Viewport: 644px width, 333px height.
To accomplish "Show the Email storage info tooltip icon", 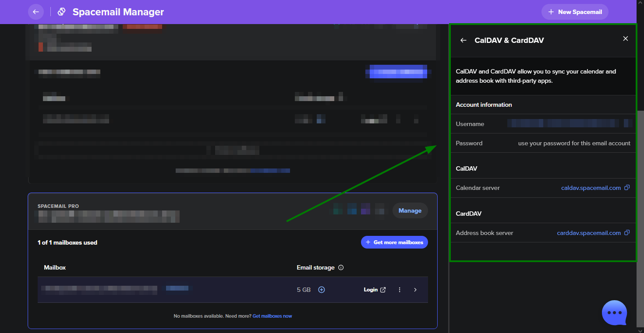I will 341,267.
